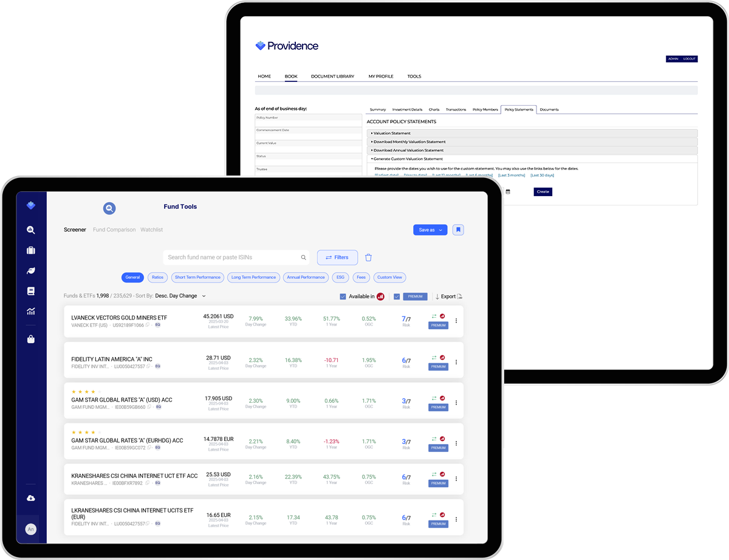Click calendar icon beside Create in Providence window
The height and width of the screenshot is (560, 729).
click(508, 192)
